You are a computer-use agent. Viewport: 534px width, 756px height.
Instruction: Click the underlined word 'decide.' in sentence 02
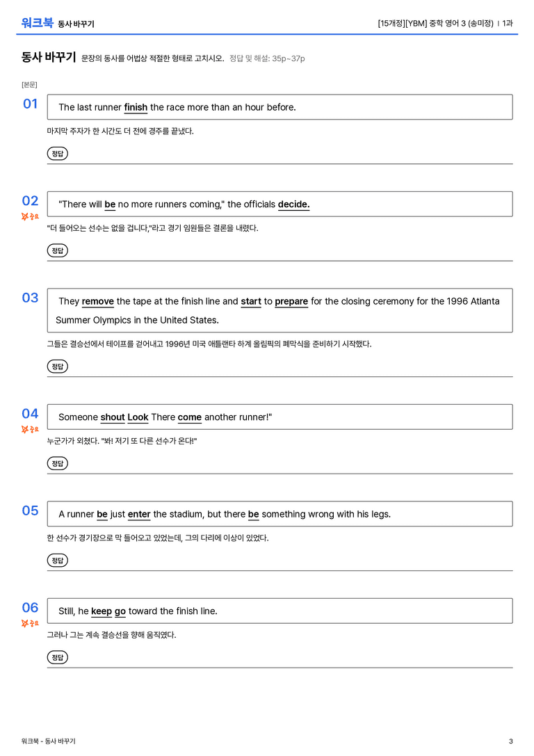click(293, 204)
